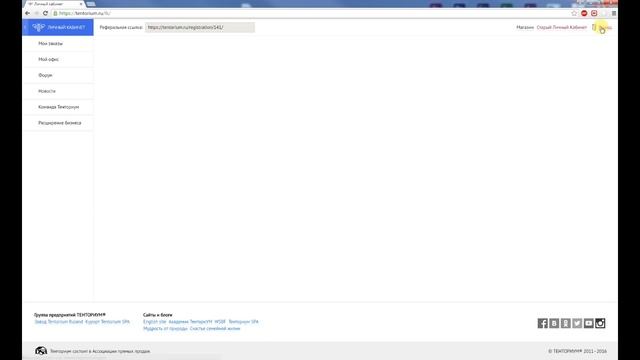Reload the page with the refresh icon
This screenshot has height=360, width=640.
tap(45, 13)
